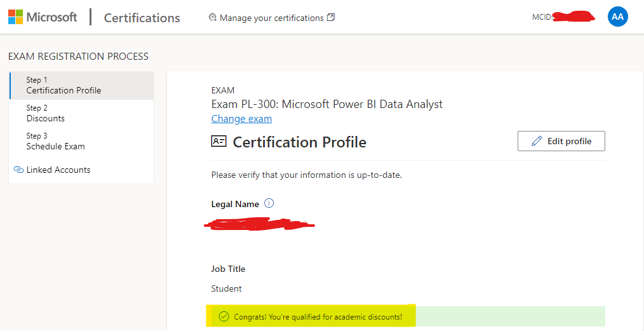The height and width of the screenshot is (331, 644).
Task: Click the Student job title value
Action: point(226,288)
